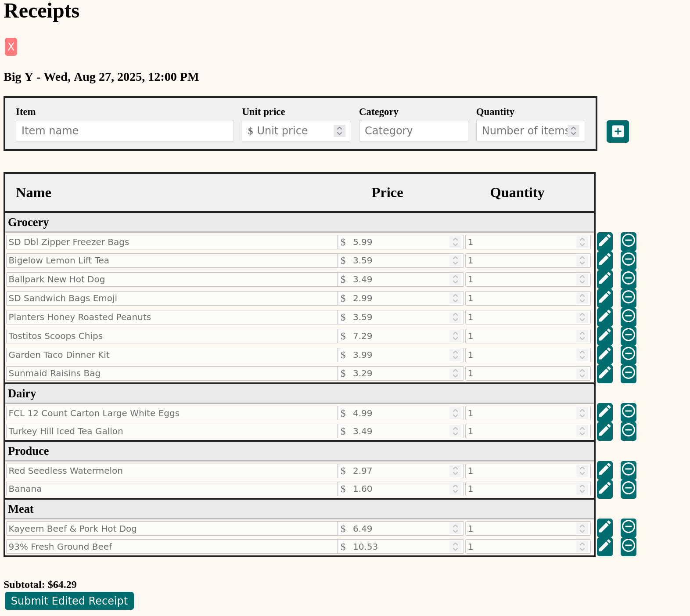Edit the Planters Honey Roasted Peanuts row
The width and height of the screenshot is (690, 616).
click(x=604, y=317)
